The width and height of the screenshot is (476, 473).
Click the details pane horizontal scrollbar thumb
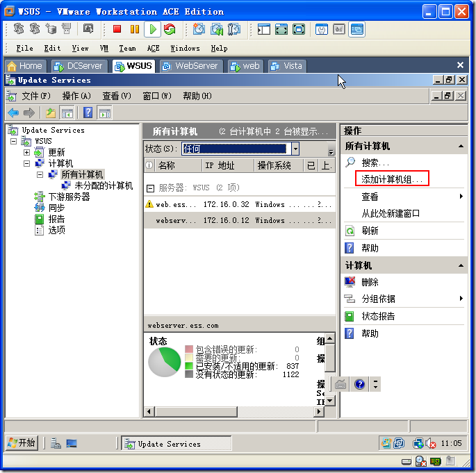click(x=196, y=411)
